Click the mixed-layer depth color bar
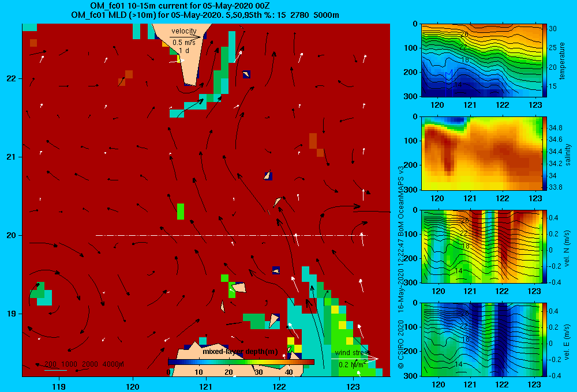 [x=241, y=362]
